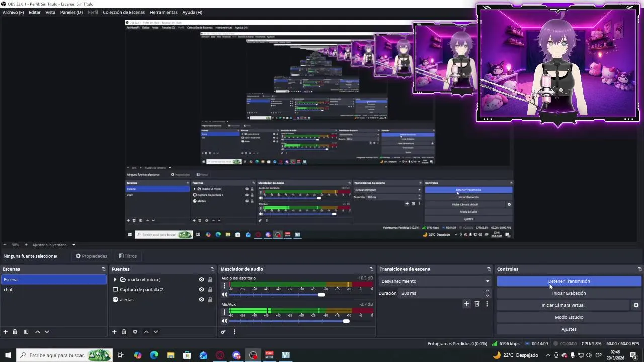The height and width of the screenshot is (362, 644).
Task: Undock the Fuentes panel icon
Action: [212, 269]
